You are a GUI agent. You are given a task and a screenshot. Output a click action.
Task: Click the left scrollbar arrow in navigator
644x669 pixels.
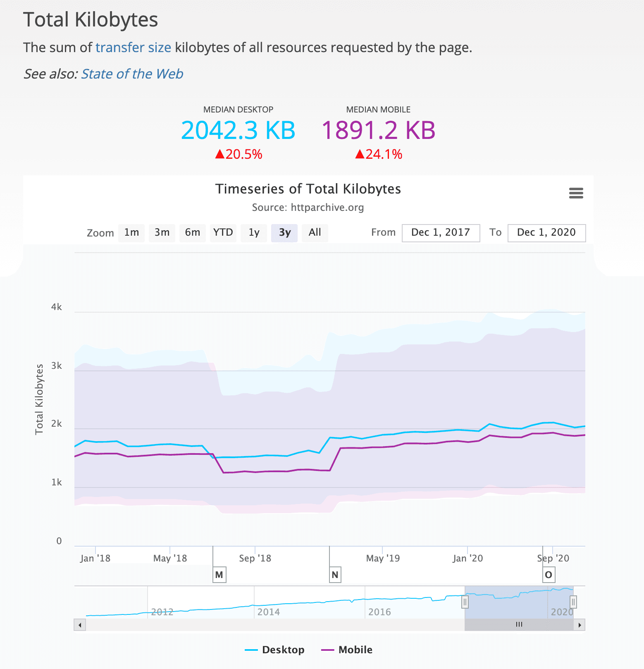pyautogui.click(x=80, y=625)
